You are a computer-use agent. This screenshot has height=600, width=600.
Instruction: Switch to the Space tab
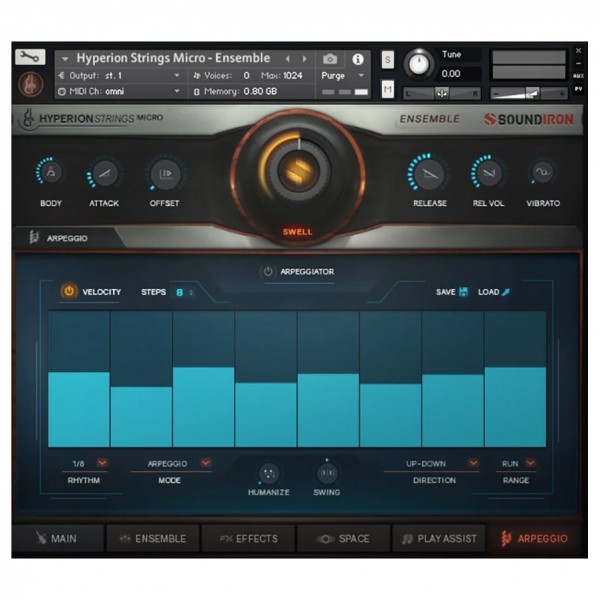(x=343, y=539)
